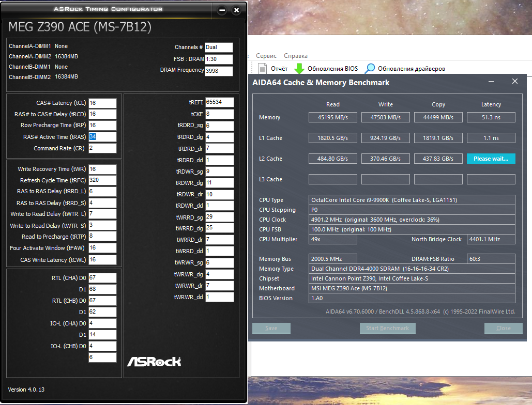Click the Отчёт report icon in AIDA64 toolbar
This screenshot has height=405, width=532.
coord(262,69)
